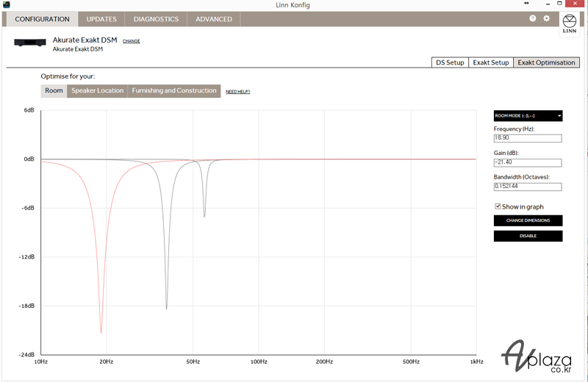Viewport: 588px width, 382px height.
Task: Open the settings gear icon
Action: pyautogui.click(x=546, y=18)
